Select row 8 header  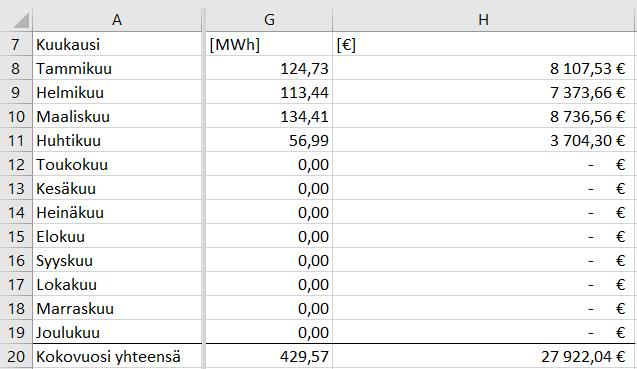point(16,68)
